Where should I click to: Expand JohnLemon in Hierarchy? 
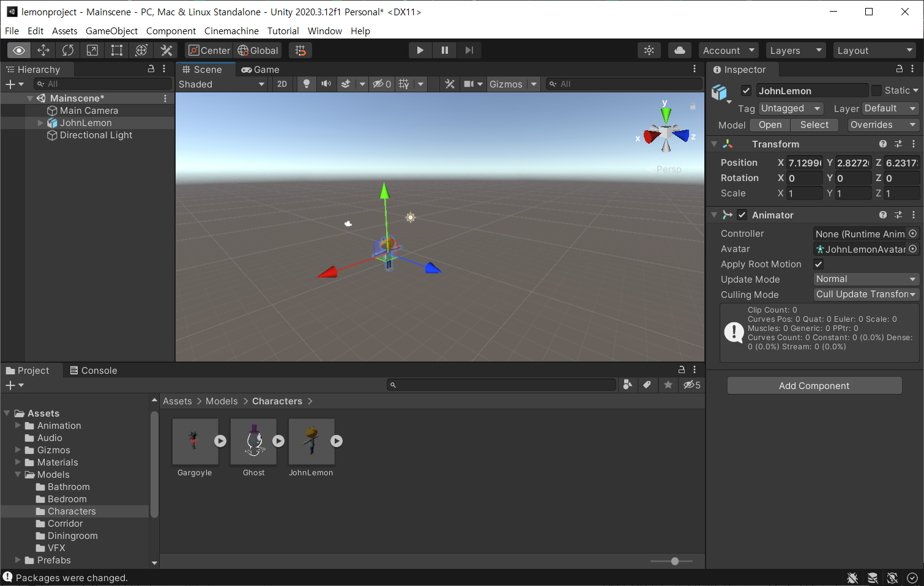pos(40,123)
